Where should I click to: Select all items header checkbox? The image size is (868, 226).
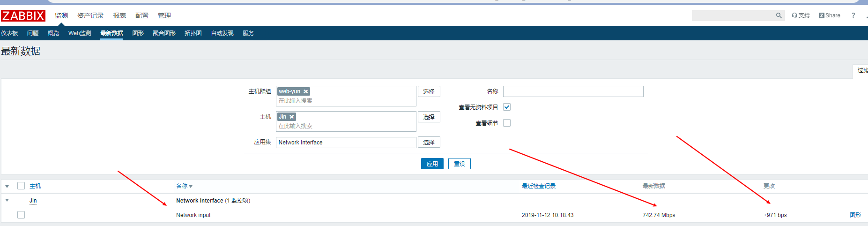tap(21, 186)
